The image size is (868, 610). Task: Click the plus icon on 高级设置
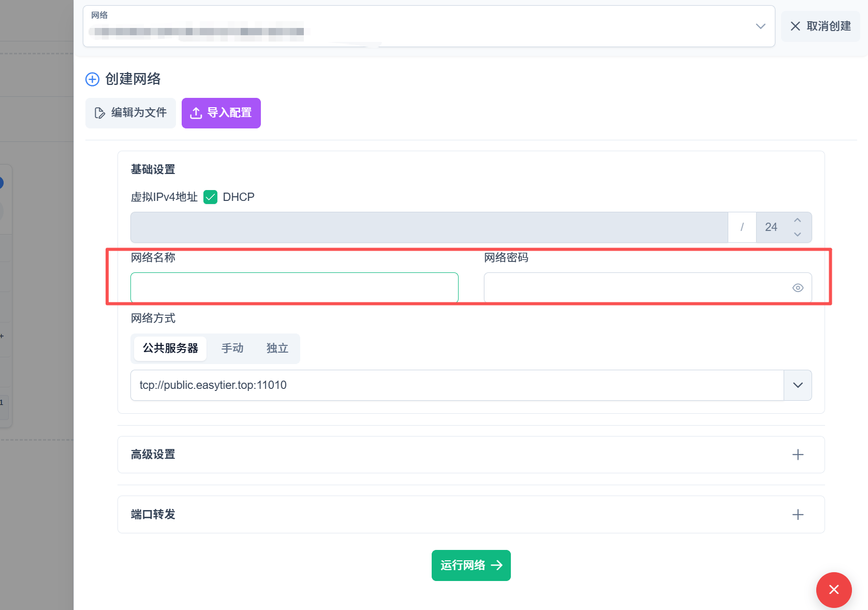click(x=798, y=455)
